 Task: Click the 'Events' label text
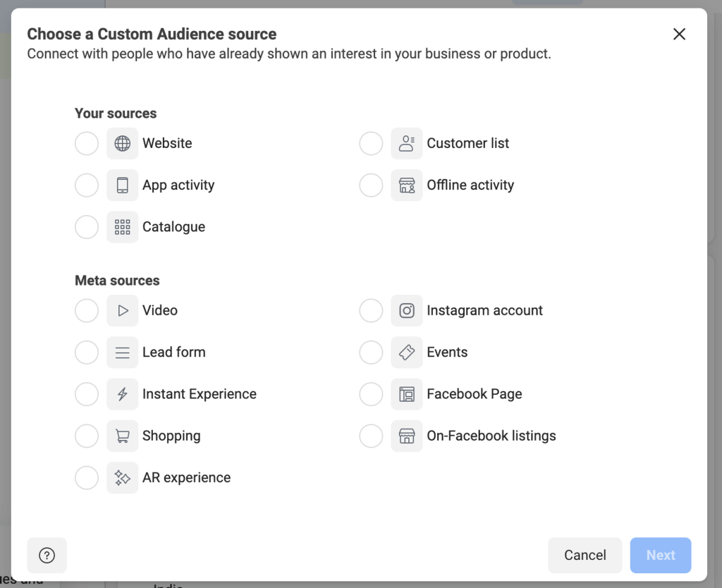447,353
